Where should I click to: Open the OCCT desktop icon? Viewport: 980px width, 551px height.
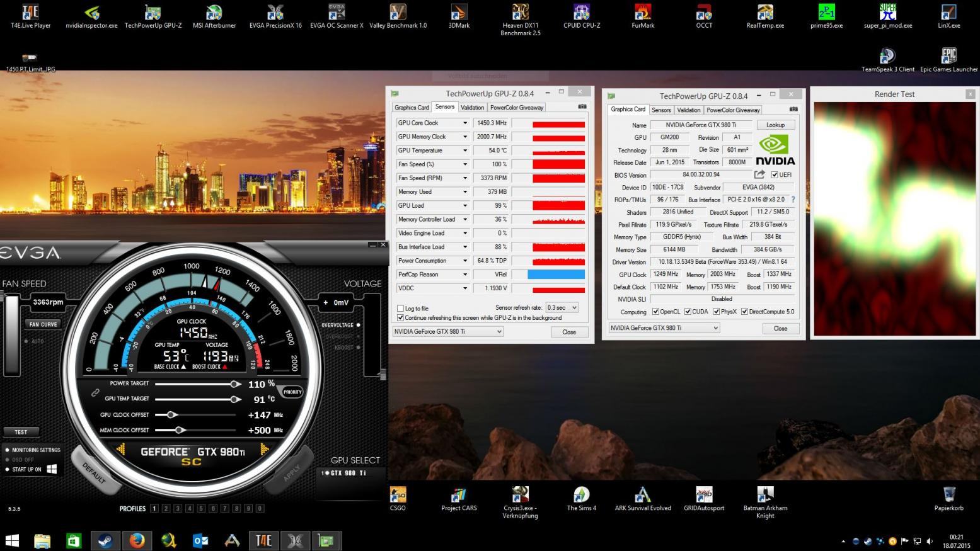click(704, 16)
